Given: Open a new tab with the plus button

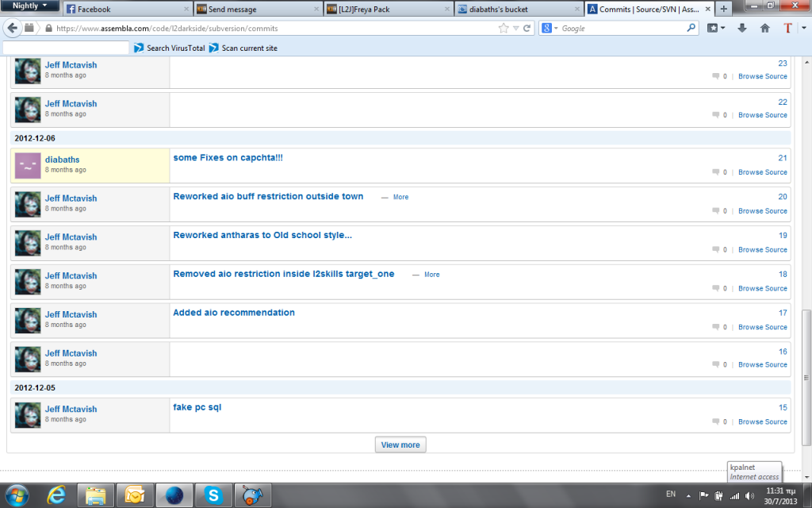Looking at the screenshot, I should click(x=723, y=10).
